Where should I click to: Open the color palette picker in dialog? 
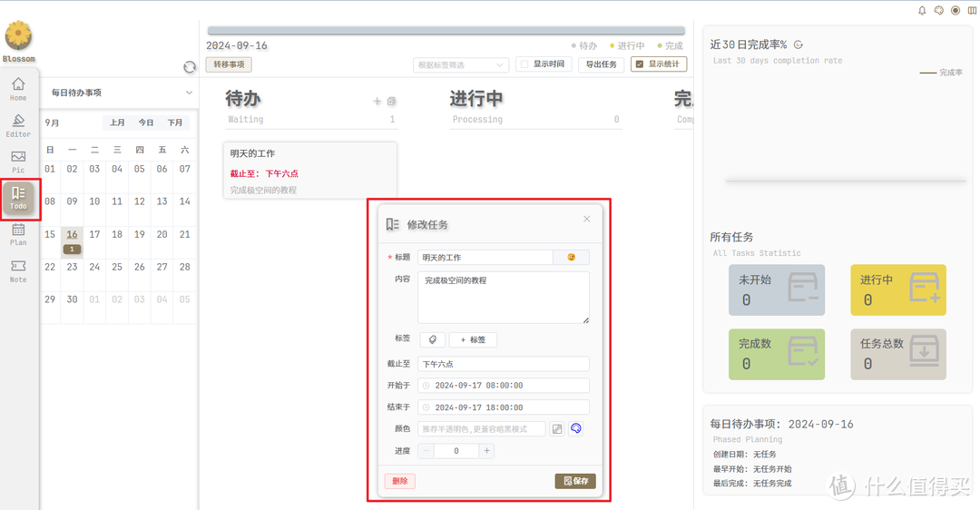575,428
